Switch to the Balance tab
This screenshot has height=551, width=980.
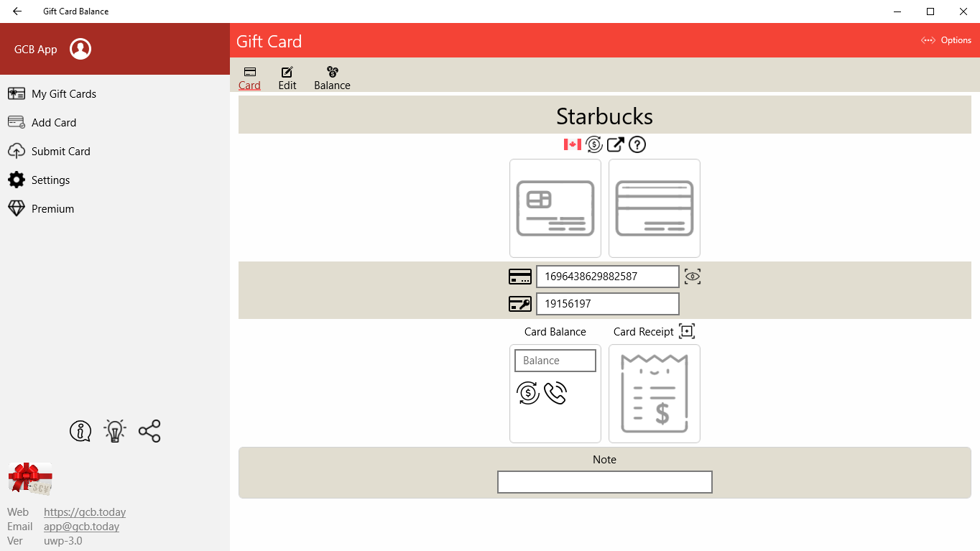pyautogui.click(x=332, y=78)
